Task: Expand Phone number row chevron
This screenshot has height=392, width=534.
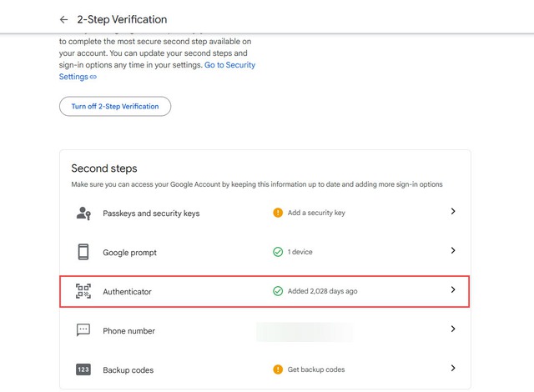Action: pyautogui.click(x=453, y=329)
